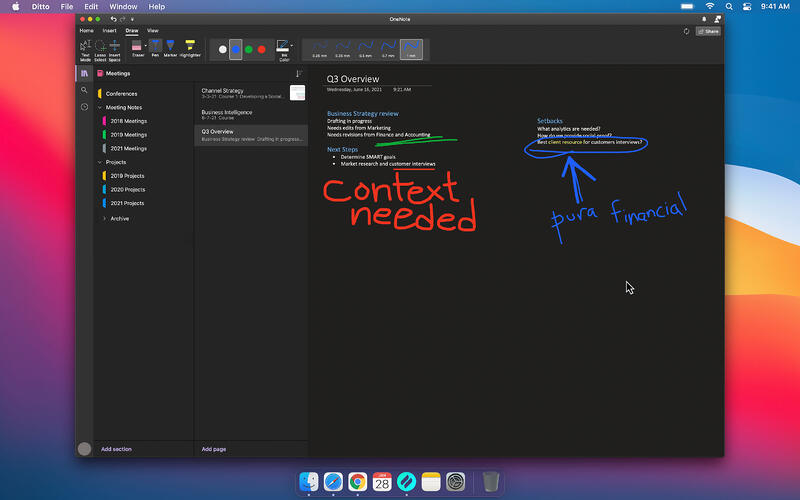800x500 pixels.
Task: Click the sync status icon
Action: (x=686, y=31)
